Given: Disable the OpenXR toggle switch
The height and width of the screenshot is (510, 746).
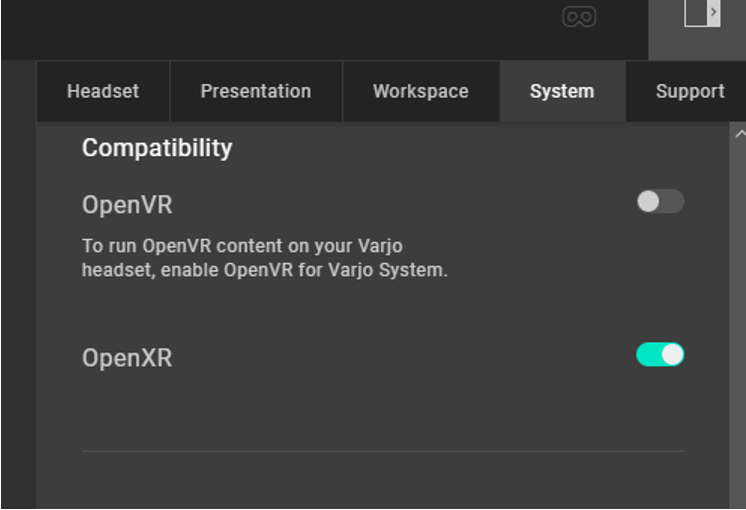Looking at the screenshot, I should pos(660,354).
